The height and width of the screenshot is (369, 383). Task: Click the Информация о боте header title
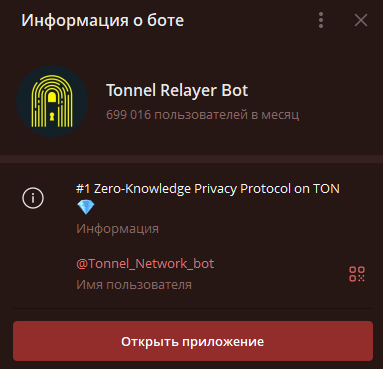102,20
